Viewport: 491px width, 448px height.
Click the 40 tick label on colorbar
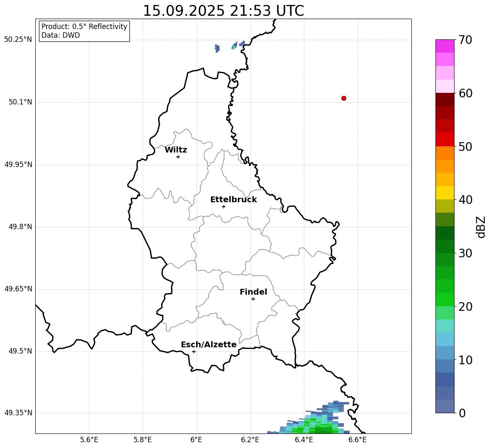(x=465, y=200)
